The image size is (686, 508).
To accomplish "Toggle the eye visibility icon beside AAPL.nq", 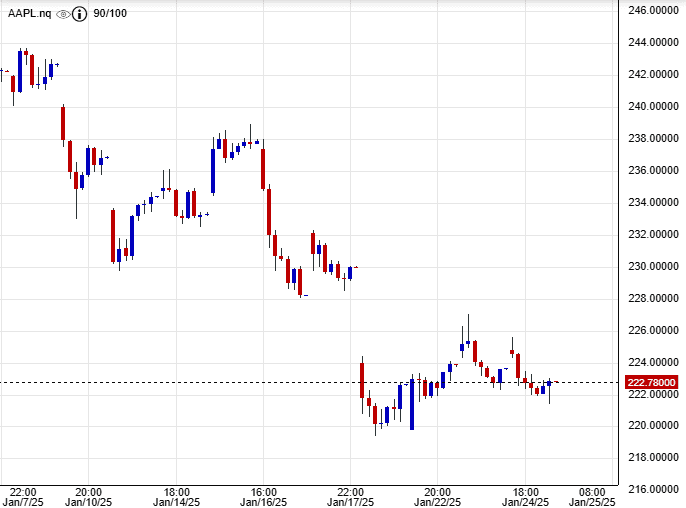I will 63,14.
